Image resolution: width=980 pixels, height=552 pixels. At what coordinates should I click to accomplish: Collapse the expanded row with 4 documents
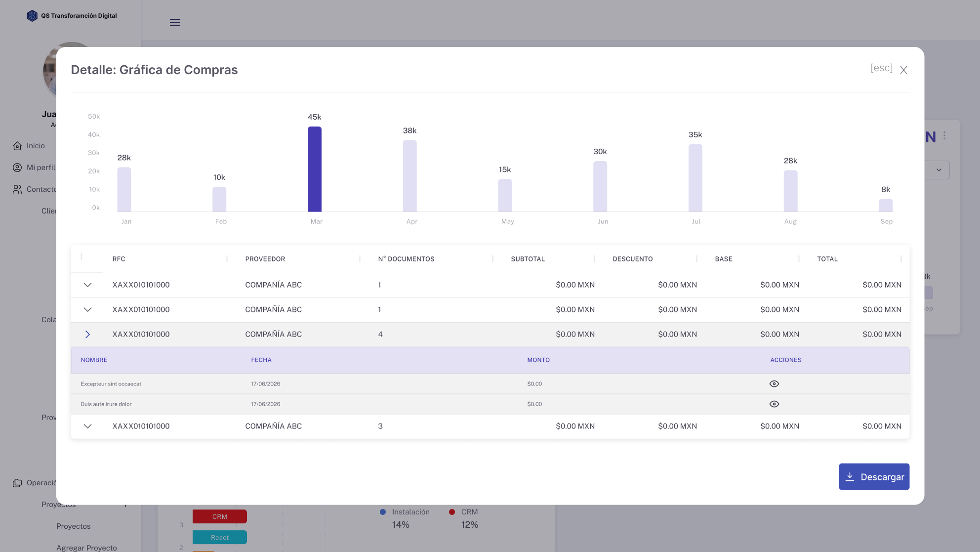click(x=87, y=335)
